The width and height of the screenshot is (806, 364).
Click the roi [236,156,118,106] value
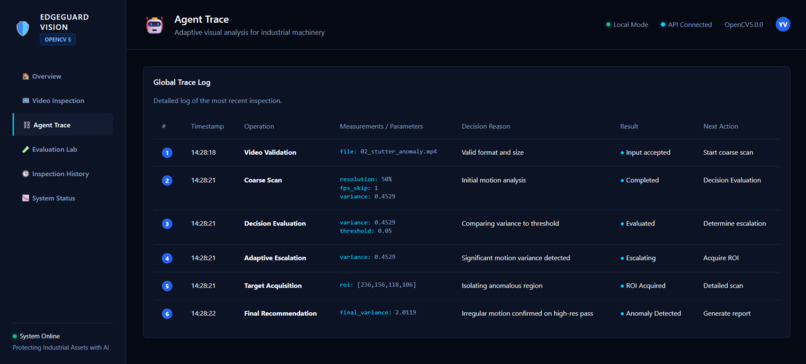378,285
